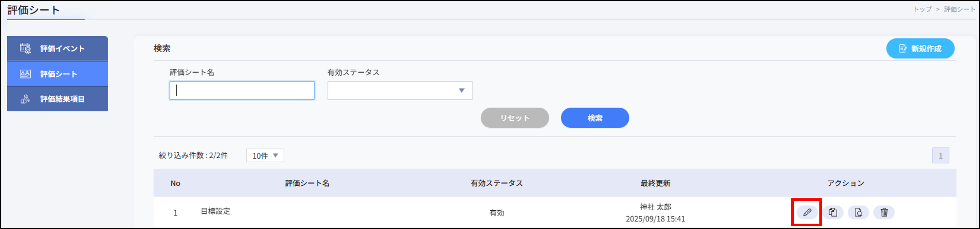
Task: Delete 目標設定 using the trash icon
Action: [884, 212]
